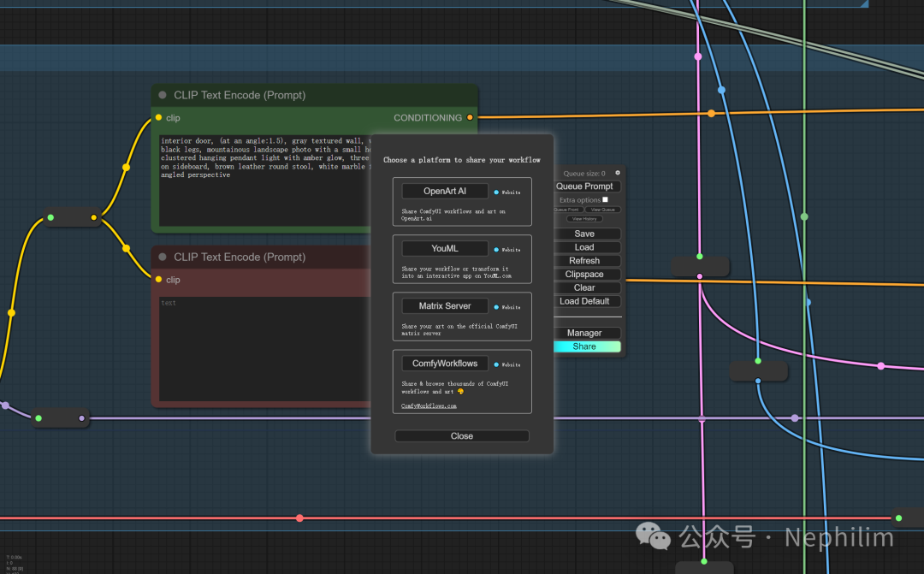The height and width of the screenshot is (574, 924).
Task: Dismiss the share dialog with Close
Action: (x=462, y=436)
